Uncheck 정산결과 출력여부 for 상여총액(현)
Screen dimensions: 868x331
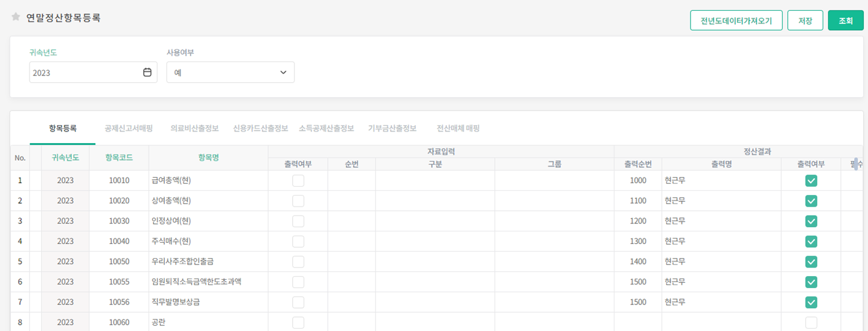(811, 201)
